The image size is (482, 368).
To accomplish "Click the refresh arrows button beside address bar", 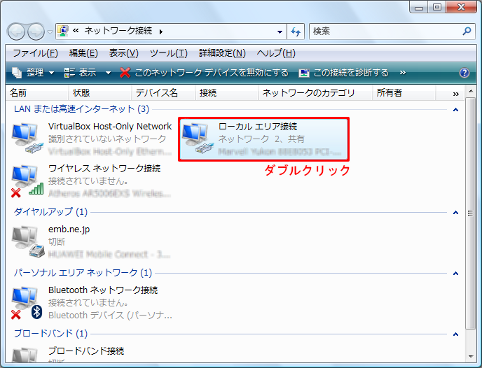I will click(x=295, y=32).
